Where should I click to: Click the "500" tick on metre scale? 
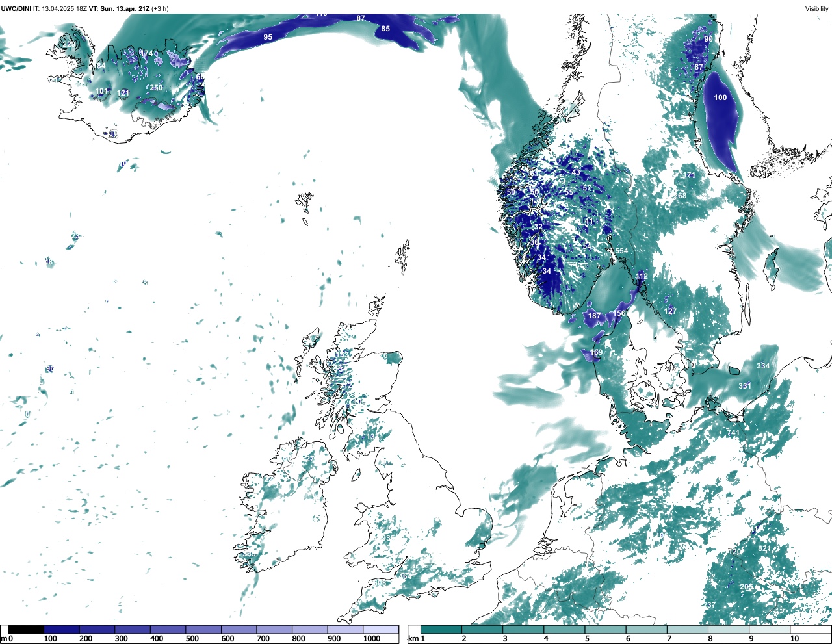pyautogui.click(x=192, y=639)
